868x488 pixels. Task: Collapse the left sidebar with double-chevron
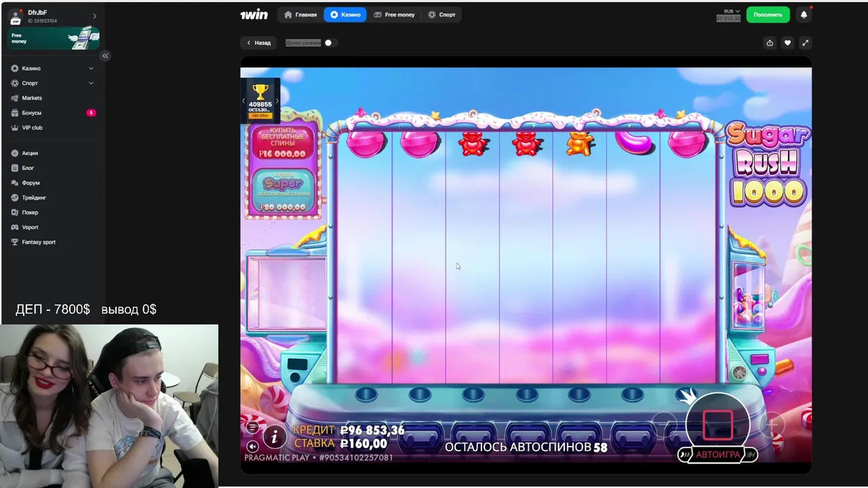(105, 56)
